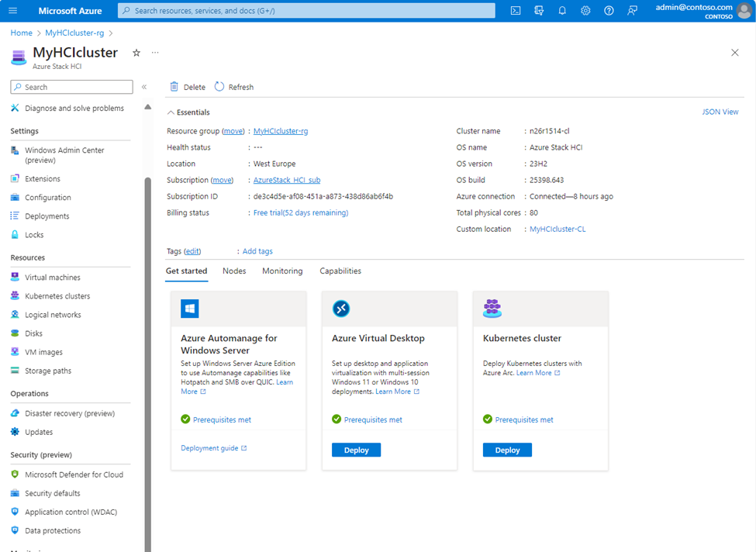Select Virtual machines in Resources menu
Screen dimensions: 756x552
click(52, 278)
